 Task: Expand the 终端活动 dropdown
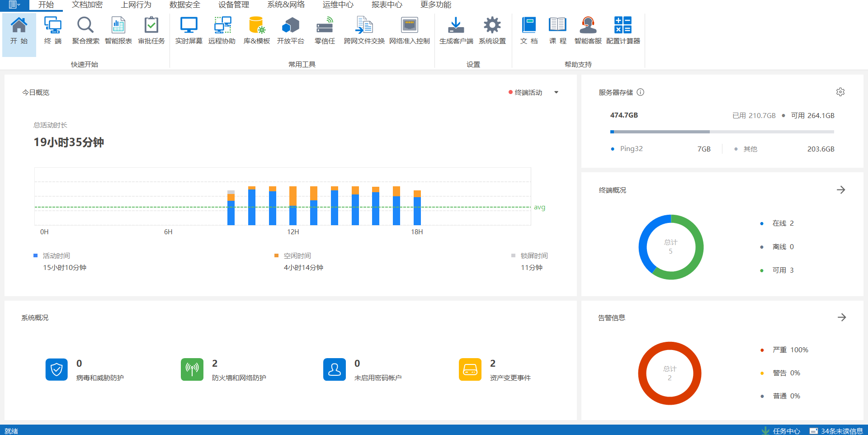[556, 93]
